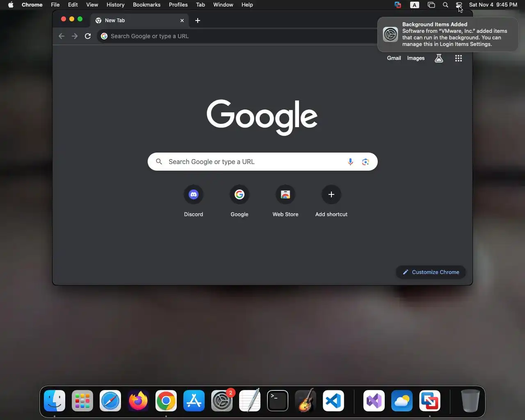Image resolution: width=525 pixels, height=420 pixels.
Task: Open the Weather app from the Dock
Action: [402, 401]
